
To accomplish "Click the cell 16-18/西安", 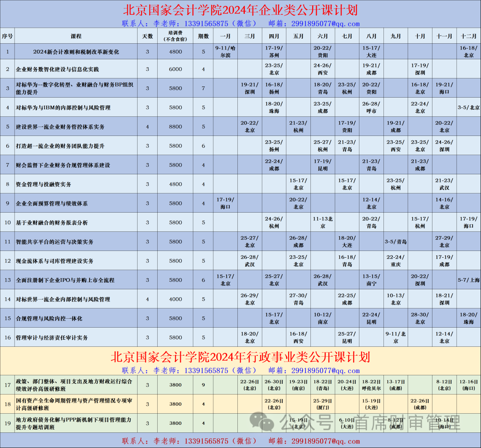I will point(298,337).
